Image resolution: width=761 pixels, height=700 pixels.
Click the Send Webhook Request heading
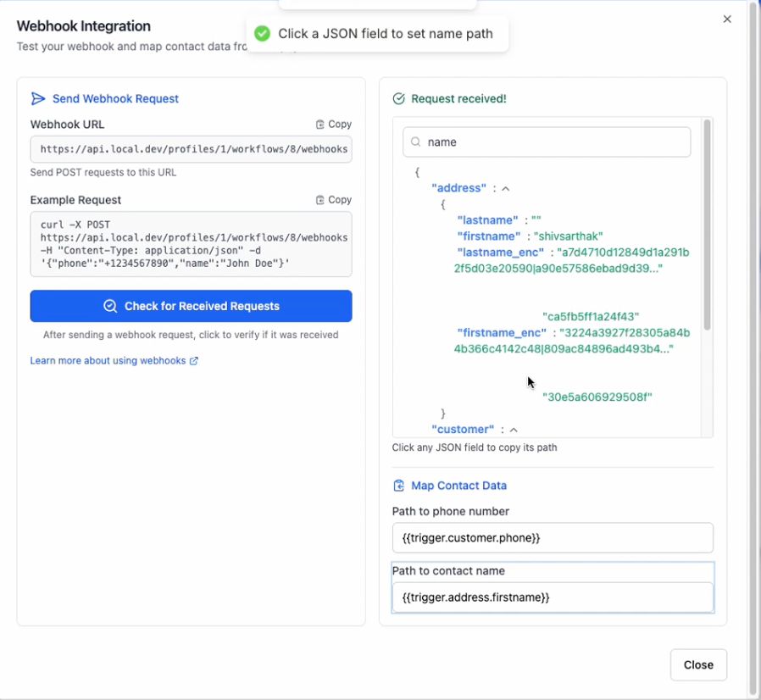point(115,98)
